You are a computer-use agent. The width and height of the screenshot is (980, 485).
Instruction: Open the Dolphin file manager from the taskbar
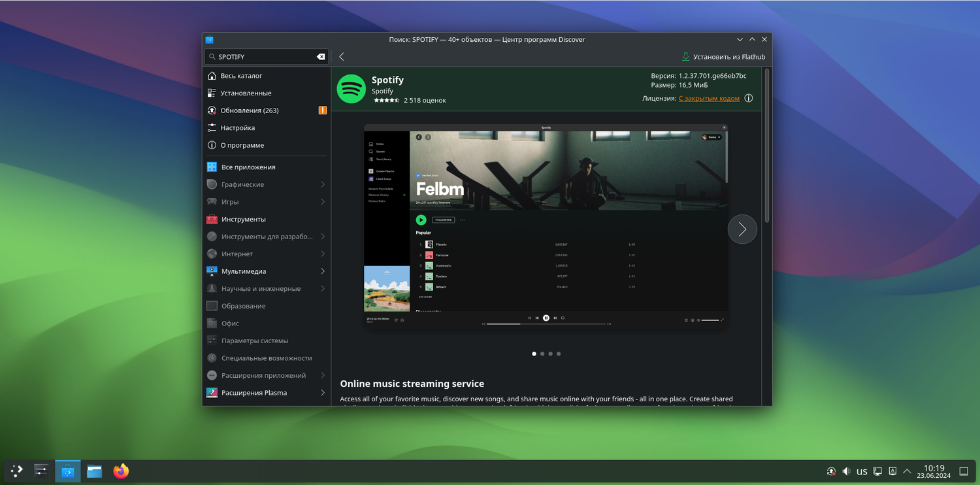click(95, 471)
